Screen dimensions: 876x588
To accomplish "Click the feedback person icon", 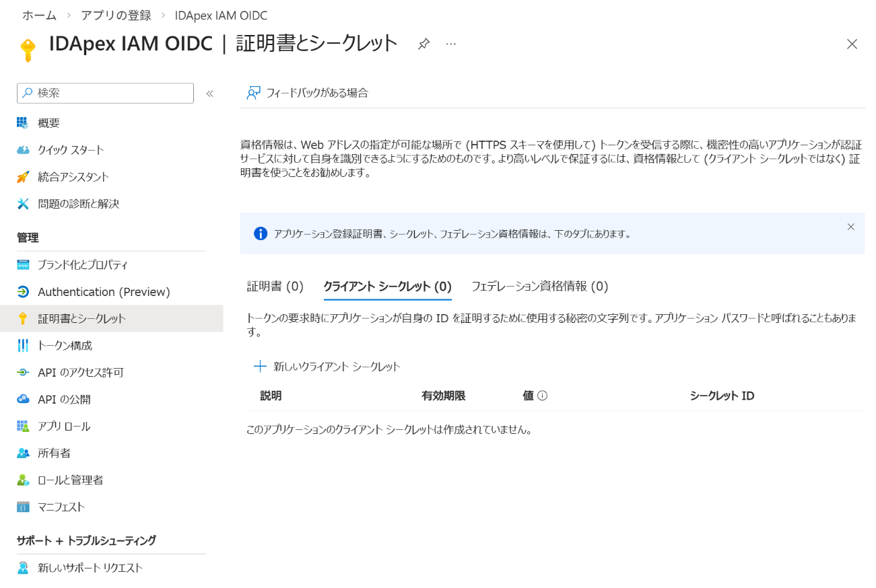I will (x=253, y=93).
